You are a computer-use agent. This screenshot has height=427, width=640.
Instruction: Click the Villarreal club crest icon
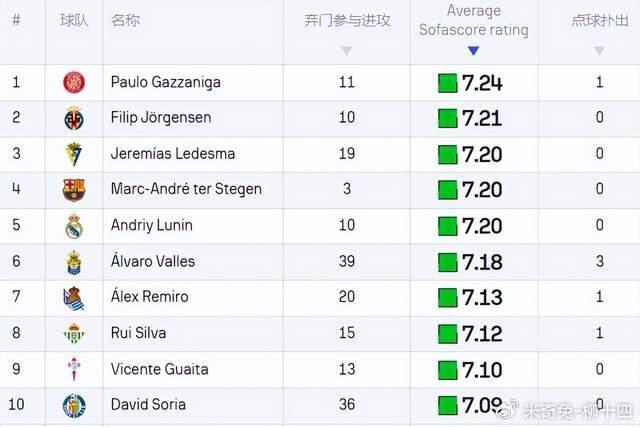coord(74,119)
